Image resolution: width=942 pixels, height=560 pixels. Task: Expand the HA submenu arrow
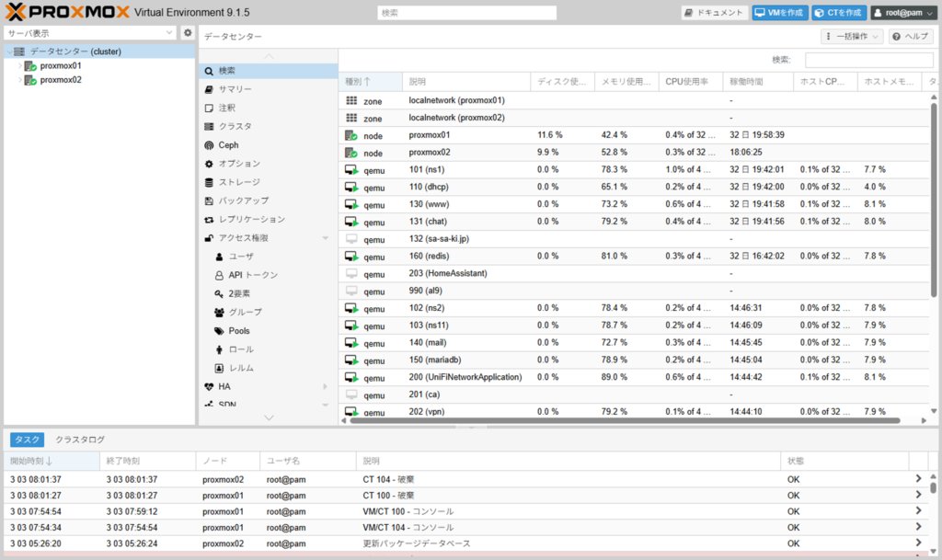point(325,387)
